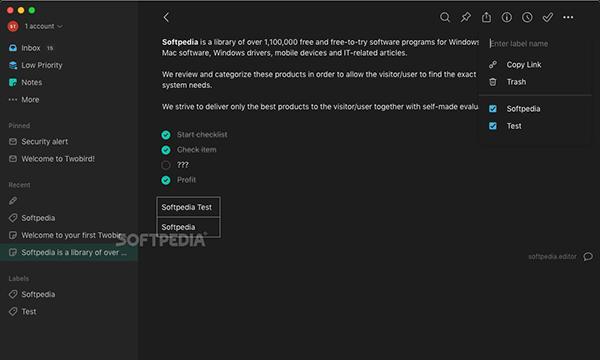Click the yellow minimize window button
Screen dimensions: 600x360
pyautogui.click(x=21, y=10)
